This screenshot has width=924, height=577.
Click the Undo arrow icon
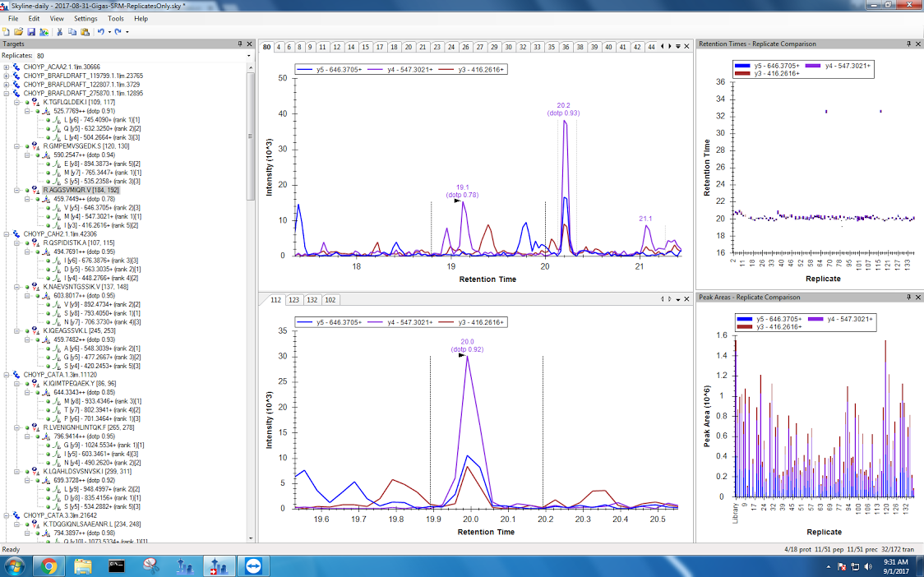100,31
